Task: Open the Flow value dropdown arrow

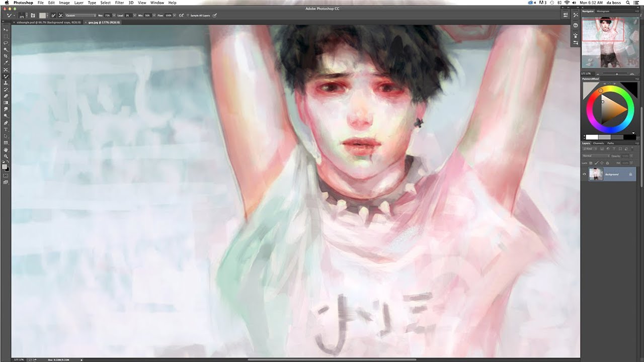Action: click(175, 16)
